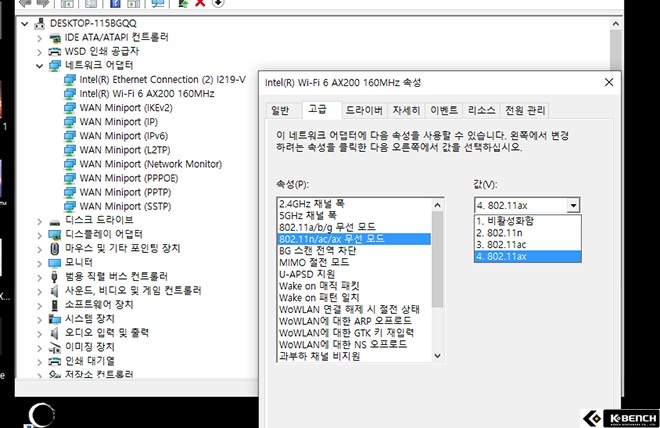
Task: Click the DESKTOP-115BGQQ computer icon
Action: click(40, 24)
